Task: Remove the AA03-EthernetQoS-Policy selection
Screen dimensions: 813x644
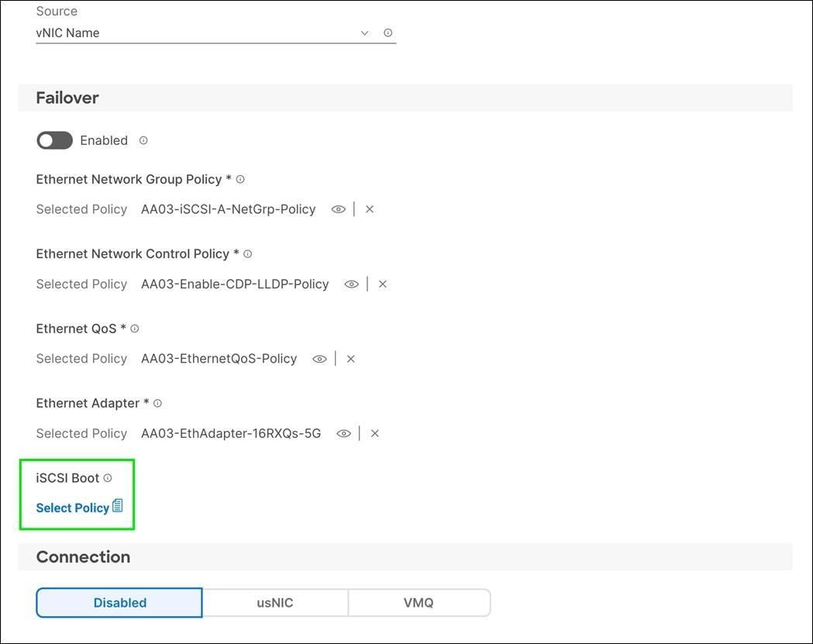Action: coord(351,358)
